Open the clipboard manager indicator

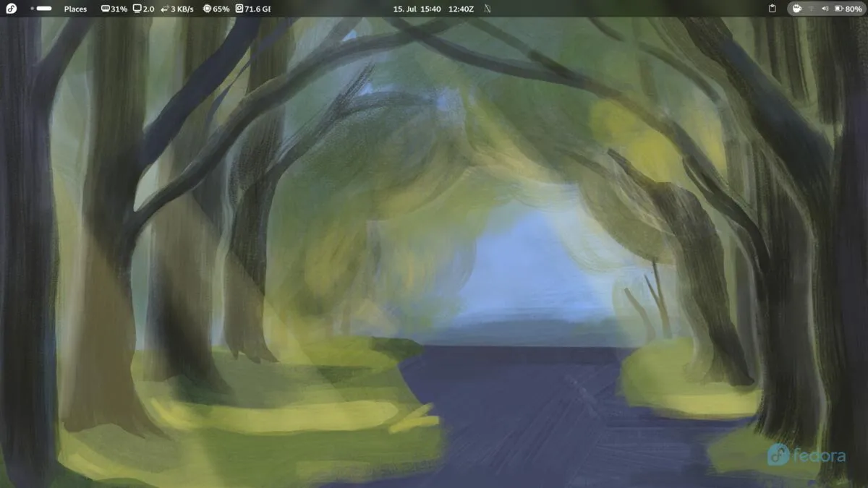coord(772,9)
